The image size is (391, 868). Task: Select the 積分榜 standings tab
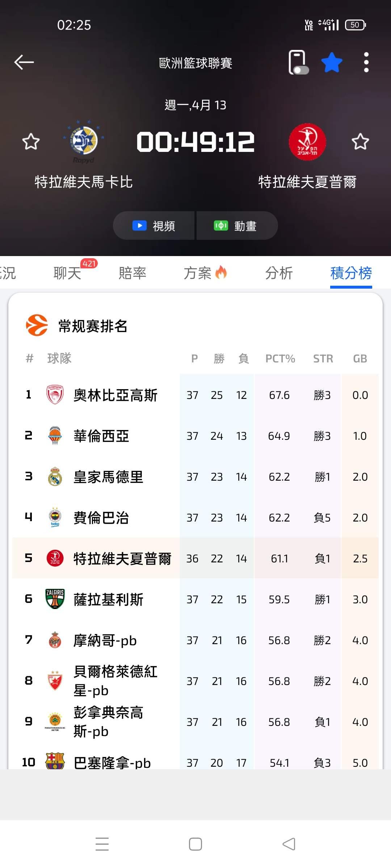(351, 273)
